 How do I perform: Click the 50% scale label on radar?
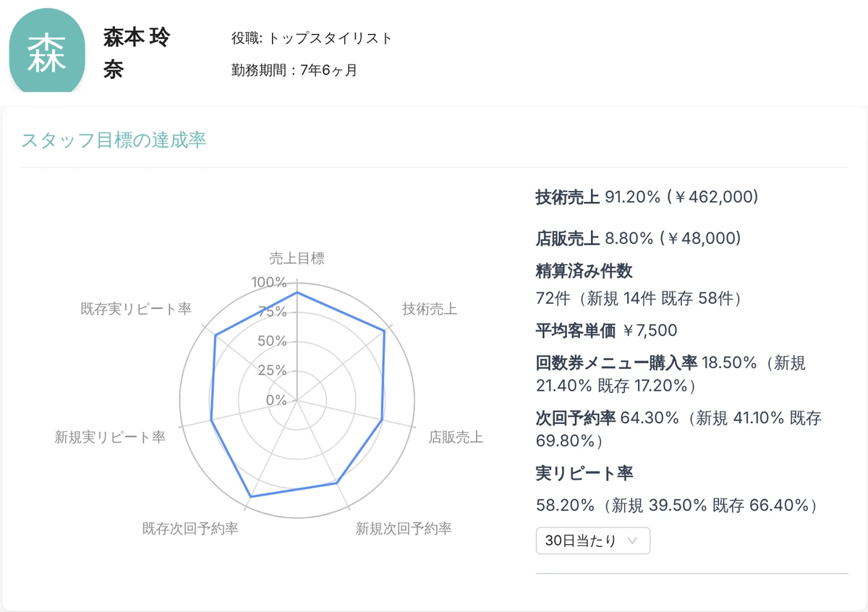click(273, 341)
